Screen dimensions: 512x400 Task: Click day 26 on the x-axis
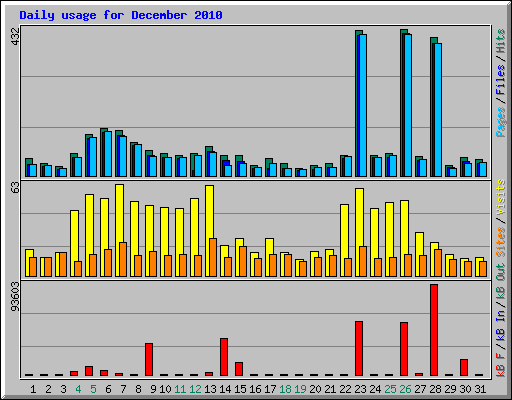[x=405, y=389]
